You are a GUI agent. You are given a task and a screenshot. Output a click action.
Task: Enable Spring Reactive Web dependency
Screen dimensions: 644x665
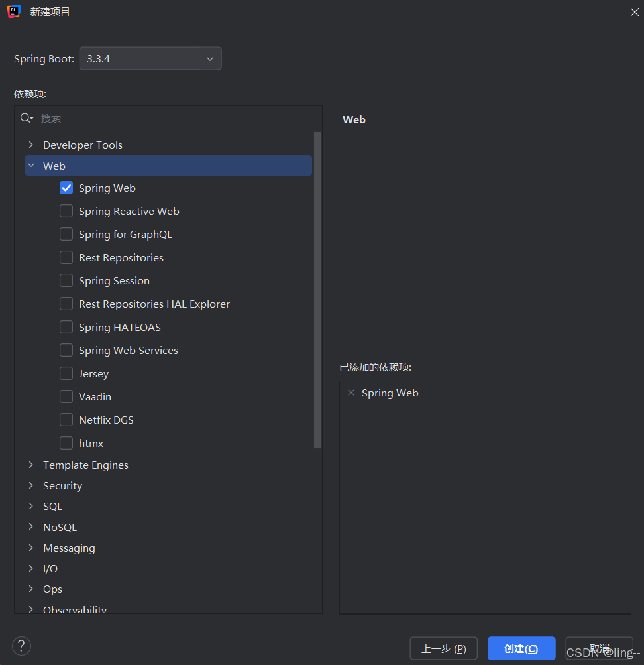(66, 211)
